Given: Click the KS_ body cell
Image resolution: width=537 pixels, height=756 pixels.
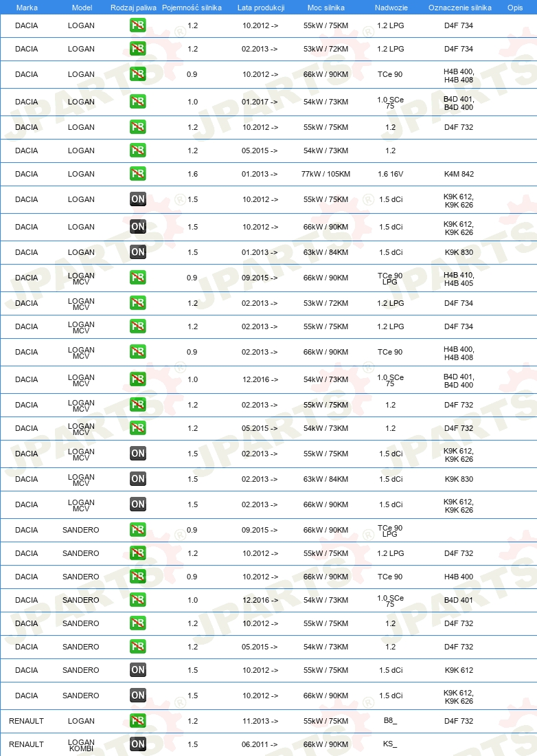Looking at the screenshot, I should point(390,744).
